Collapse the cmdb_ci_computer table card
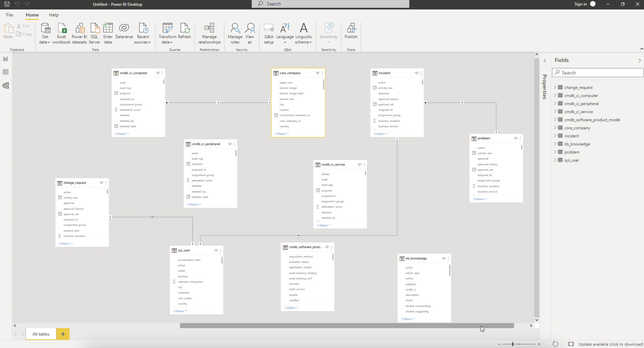The width and height of the screenshot is (644, 348). click(122, 134)
